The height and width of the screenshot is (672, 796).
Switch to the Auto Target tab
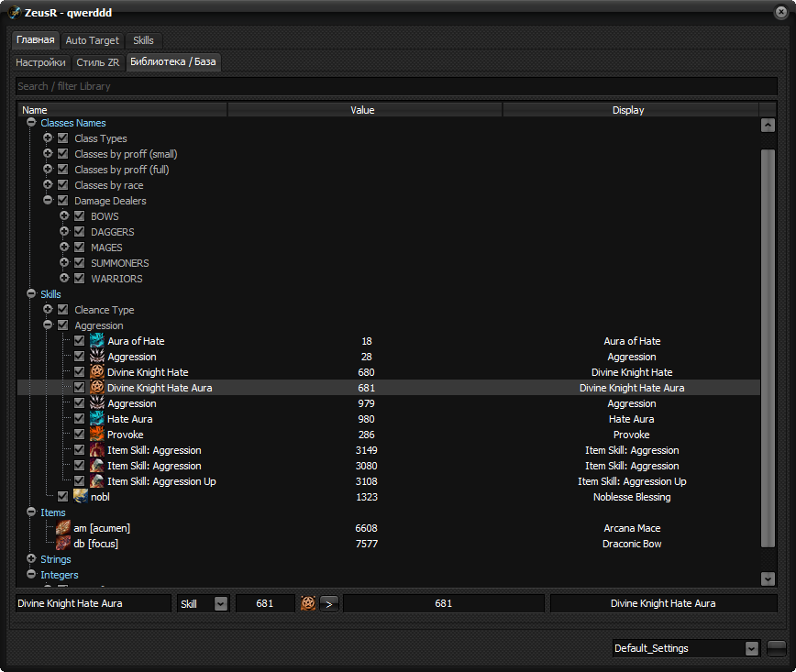(92, 40)
